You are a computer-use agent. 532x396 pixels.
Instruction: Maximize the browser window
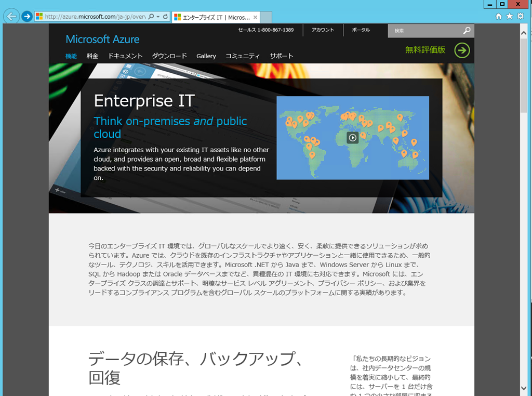(x=502, y=4)
